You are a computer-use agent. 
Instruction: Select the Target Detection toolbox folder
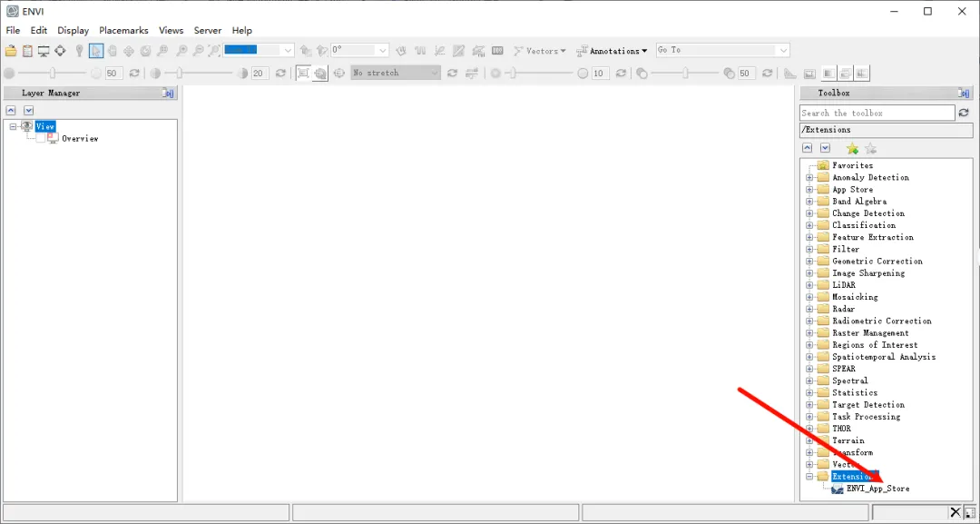point(868,404)
